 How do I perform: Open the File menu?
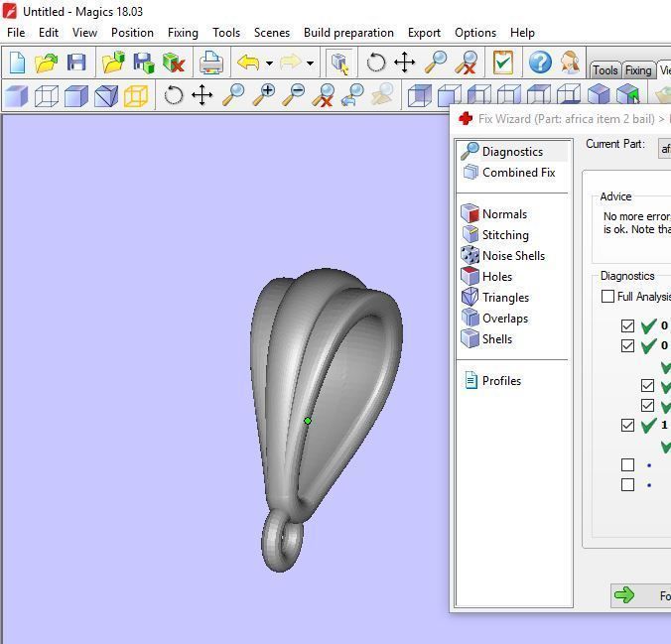click(x=16, y=33)
